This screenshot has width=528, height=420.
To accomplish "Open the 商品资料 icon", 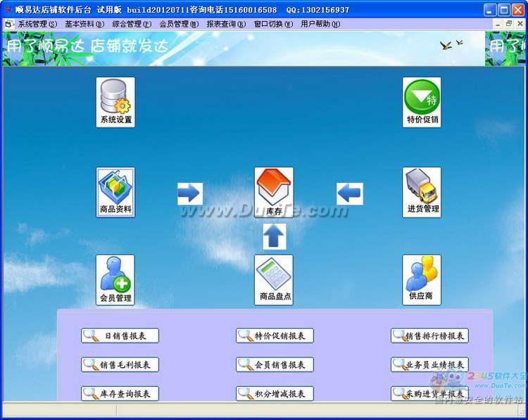I will pos(115,191).
